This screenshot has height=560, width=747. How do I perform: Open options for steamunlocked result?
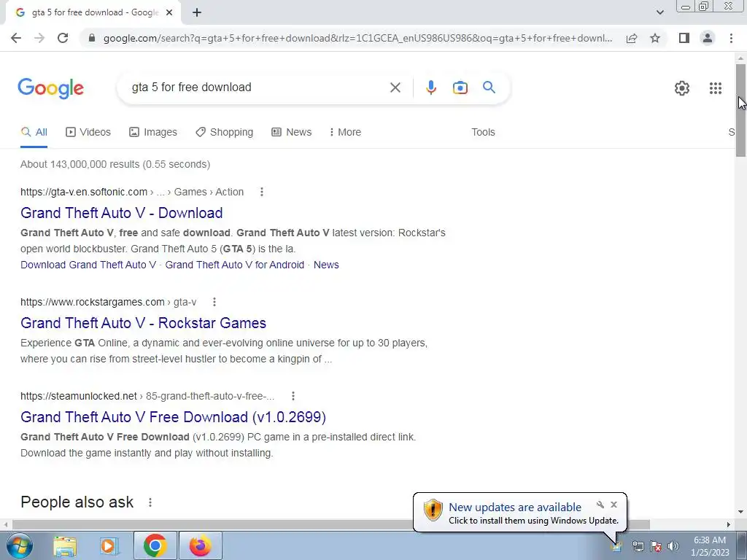click(x=293, y=396)
